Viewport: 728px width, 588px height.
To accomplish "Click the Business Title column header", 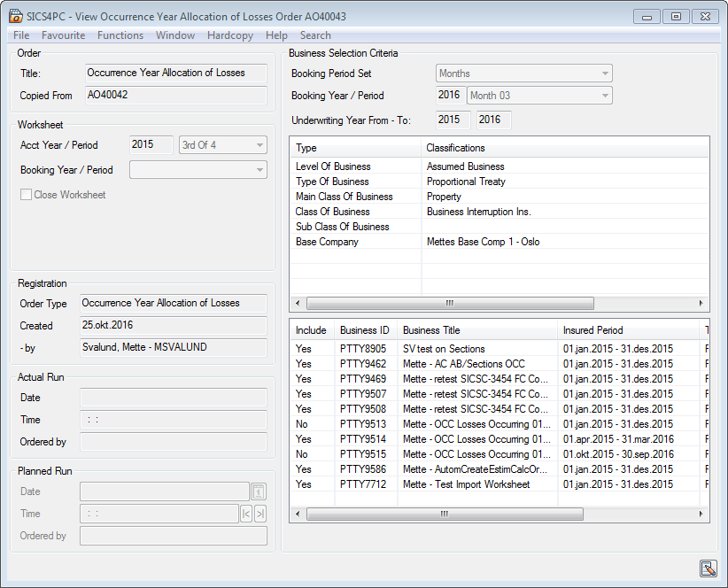I will (x=431, y=330).
